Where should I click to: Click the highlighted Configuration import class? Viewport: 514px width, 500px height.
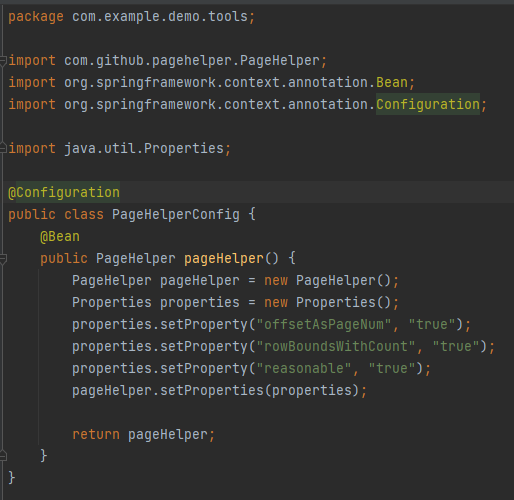428,104
